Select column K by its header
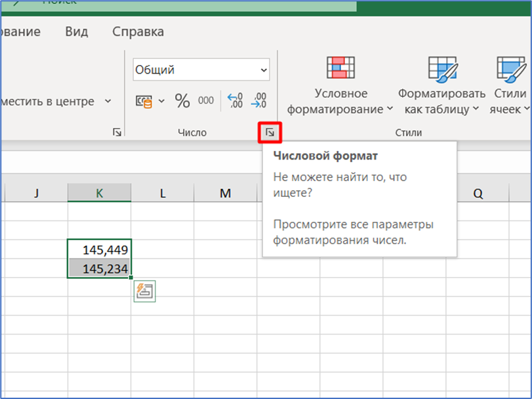The height and width of the screenshot is (399, 532). (x=100, y=193)
